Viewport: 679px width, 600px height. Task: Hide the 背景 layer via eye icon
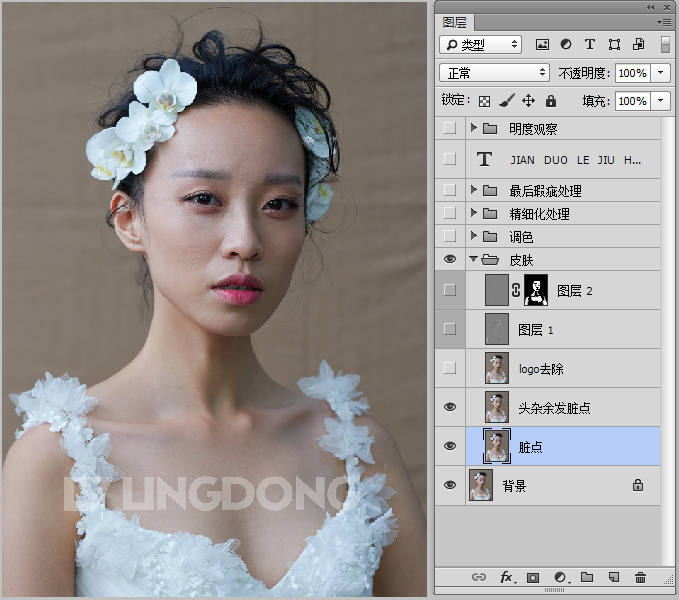pos(449,486)
